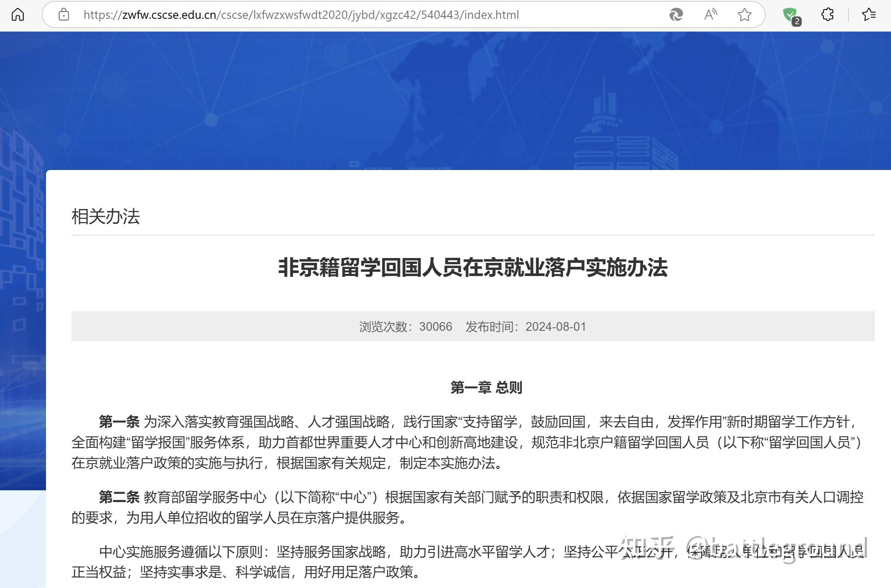Click the publish date 2024-08-01
Image resolution: width=891 pixels, height=588 pixels.
point(556,326)
